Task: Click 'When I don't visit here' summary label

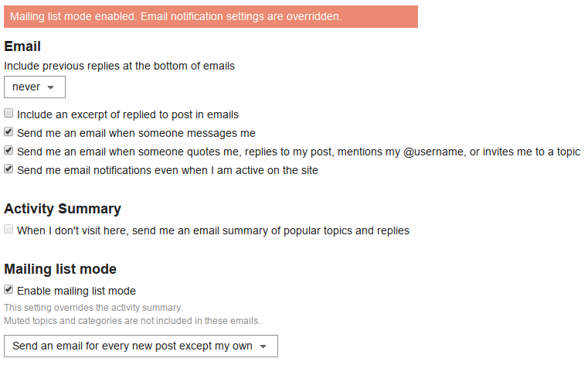Action: 213,230
